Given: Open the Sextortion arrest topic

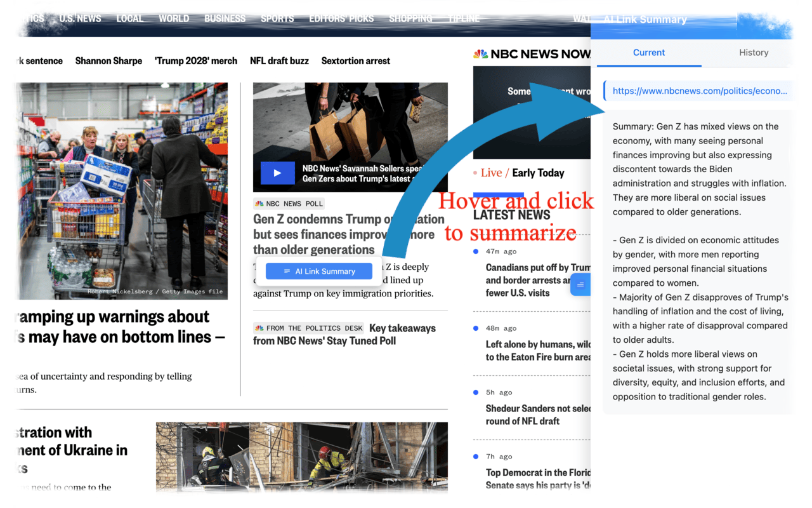Looking at the screenshot, I should point(356,61).
